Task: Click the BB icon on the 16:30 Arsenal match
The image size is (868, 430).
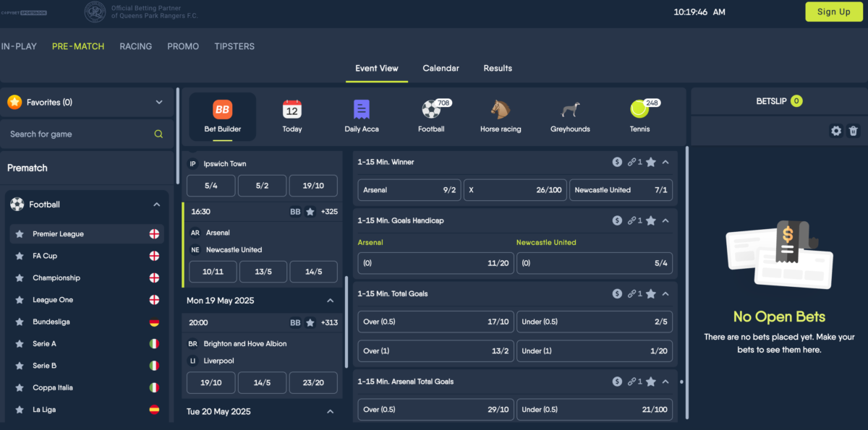Action: 295,212
